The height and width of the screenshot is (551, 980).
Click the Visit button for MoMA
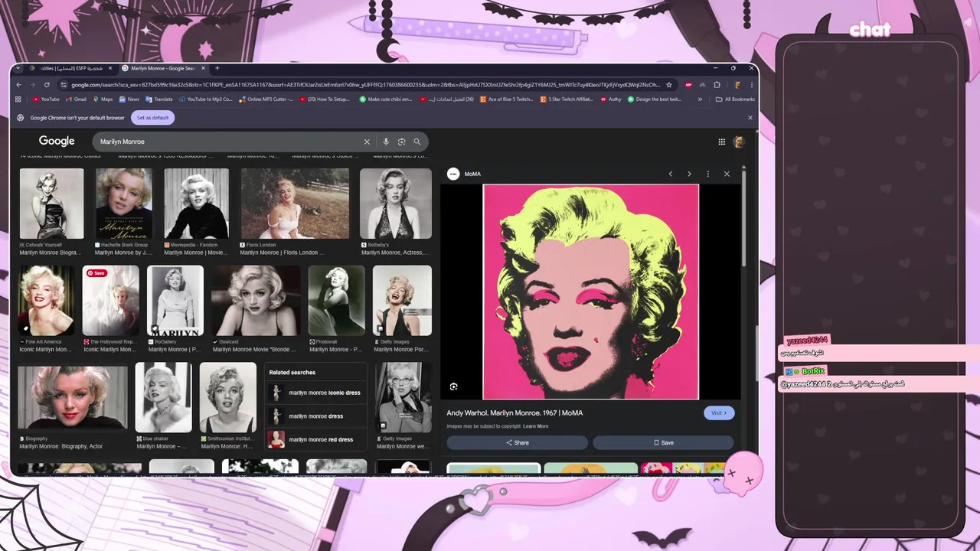coord(719,413)
